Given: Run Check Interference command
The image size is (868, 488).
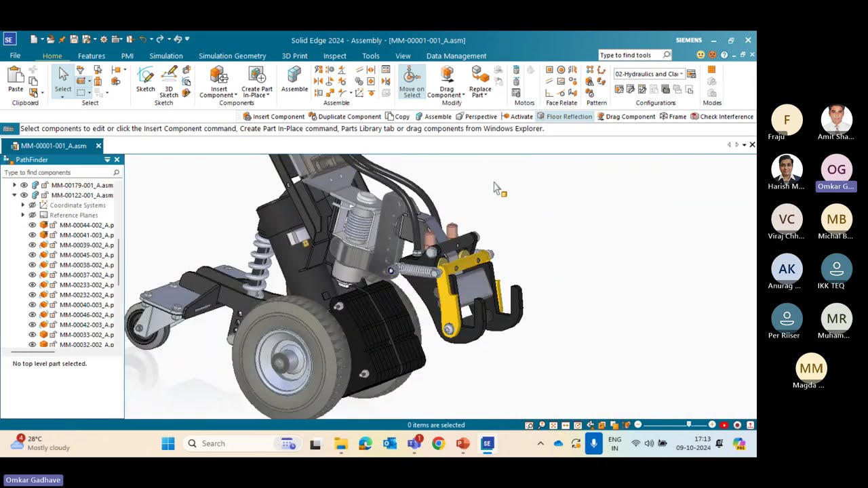Looking at the screenshot, I should (722, 117).
